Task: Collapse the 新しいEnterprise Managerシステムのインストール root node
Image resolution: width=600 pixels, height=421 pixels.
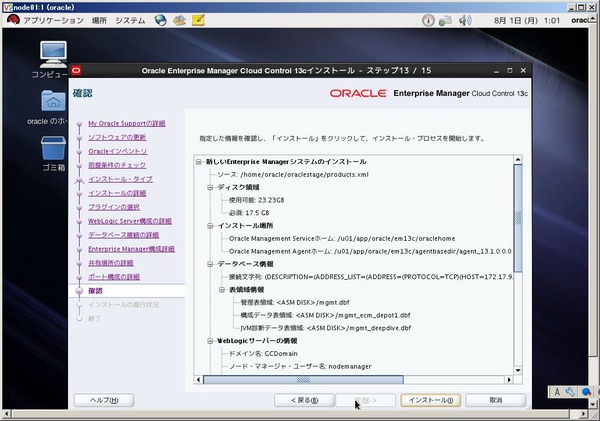Action: coord(199,162)
